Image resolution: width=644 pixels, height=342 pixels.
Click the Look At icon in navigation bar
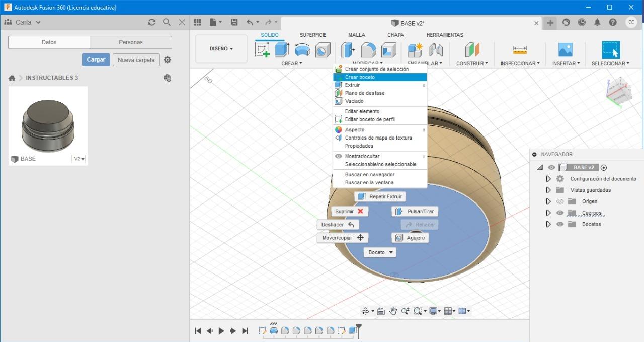(381, 311)
